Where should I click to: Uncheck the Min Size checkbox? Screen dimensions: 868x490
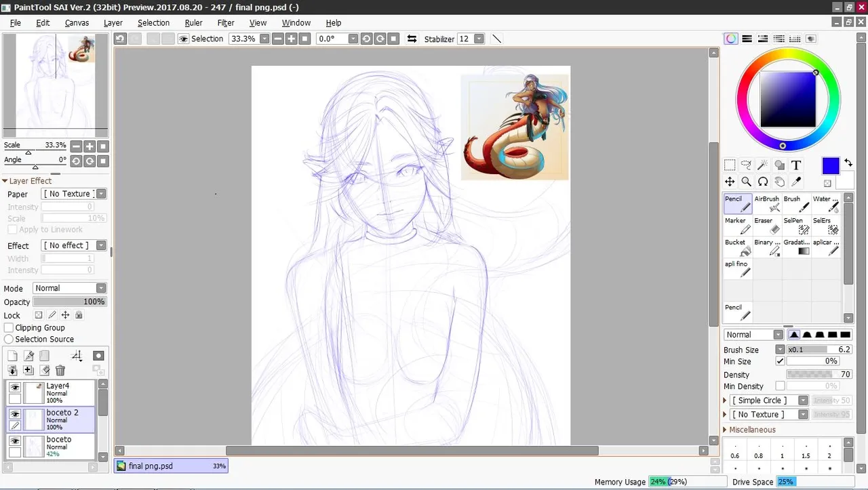click(x=780, y=362)
